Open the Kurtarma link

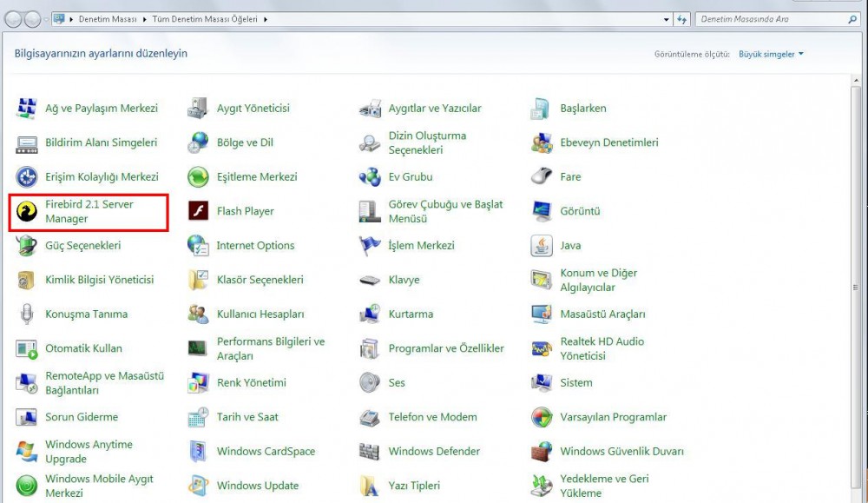point(411,314)
